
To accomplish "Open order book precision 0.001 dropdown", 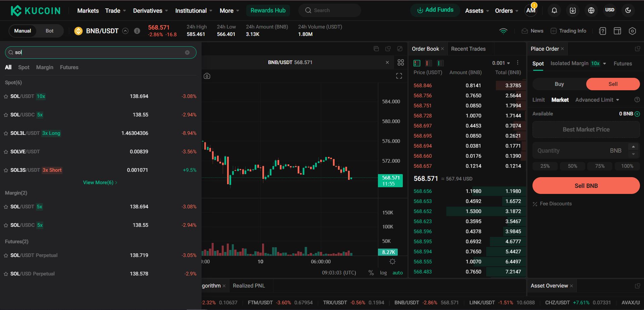I will click(x=501, y=63).
